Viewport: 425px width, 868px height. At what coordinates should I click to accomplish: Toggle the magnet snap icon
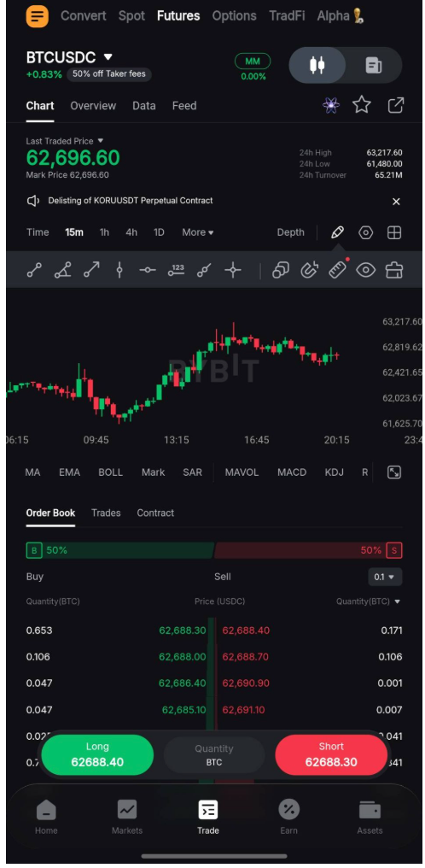click(x=309, y=270)
